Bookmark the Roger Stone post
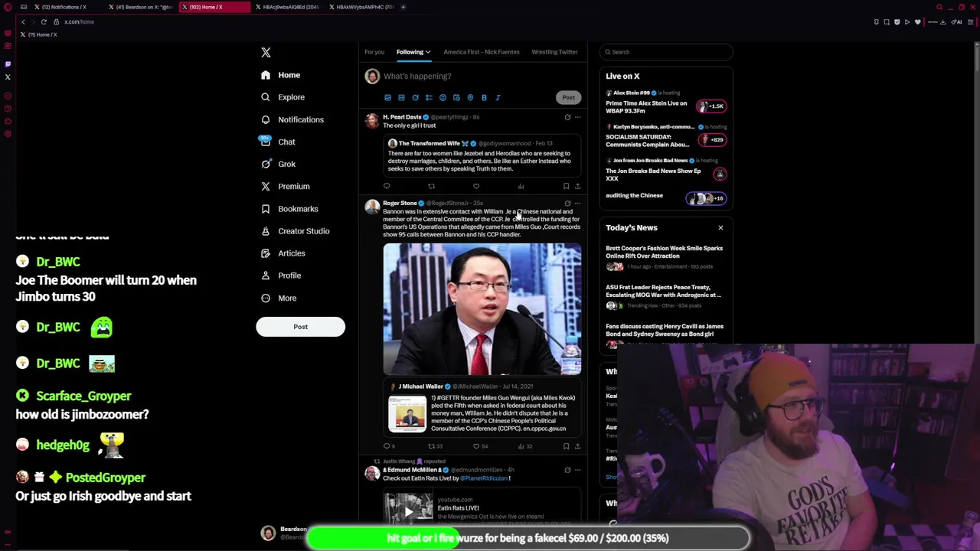The image size is (980, 551). [566, 446]
